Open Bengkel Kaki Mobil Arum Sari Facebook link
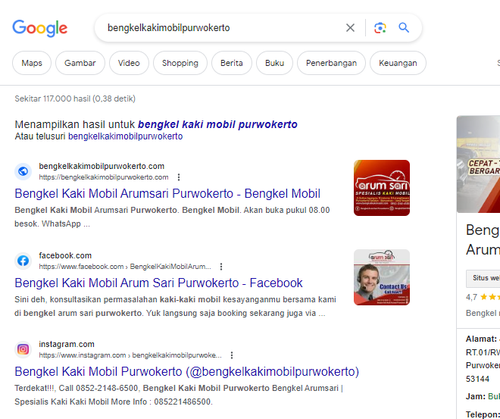 click(158, 283)
